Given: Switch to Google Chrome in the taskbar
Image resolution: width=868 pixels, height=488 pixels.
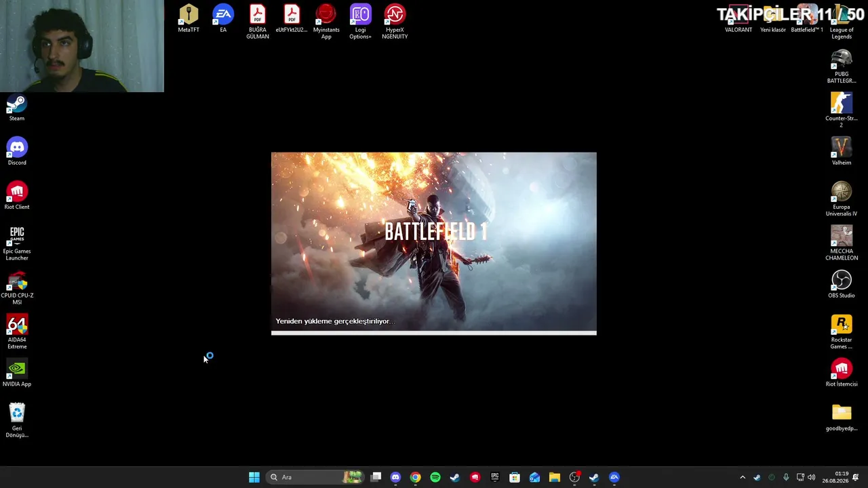Looking at the screenshot, I should [x=416, y=477].
